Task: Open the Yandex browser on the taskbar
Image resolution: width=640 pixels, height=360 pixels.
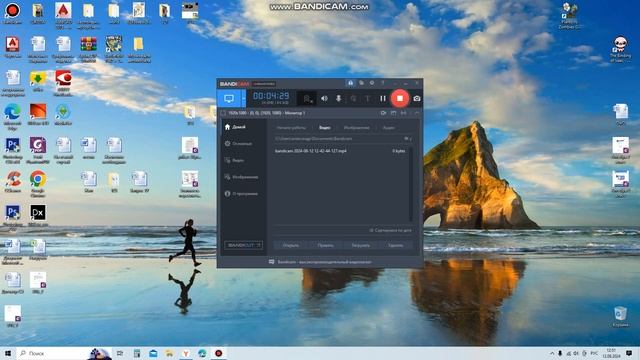Action: point(186,353)
